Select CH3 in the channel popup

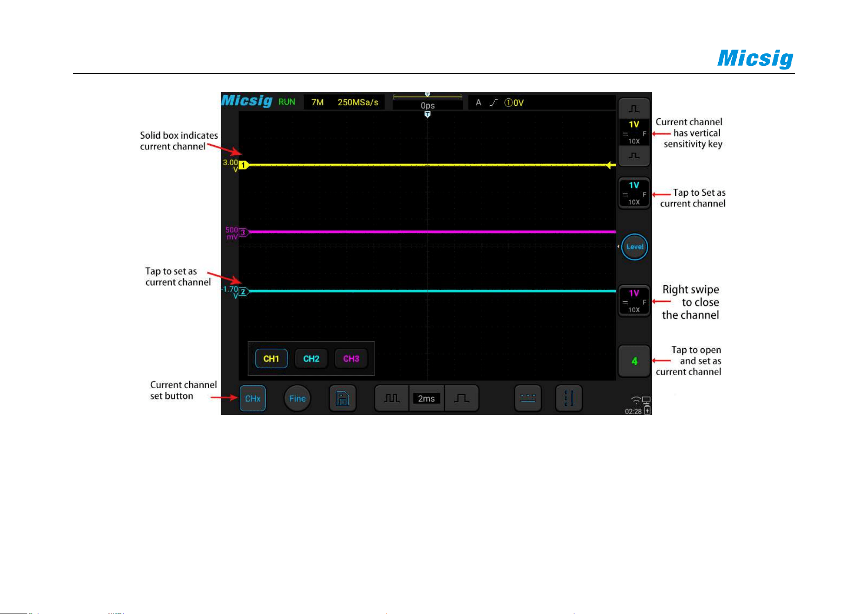[351, 358]
